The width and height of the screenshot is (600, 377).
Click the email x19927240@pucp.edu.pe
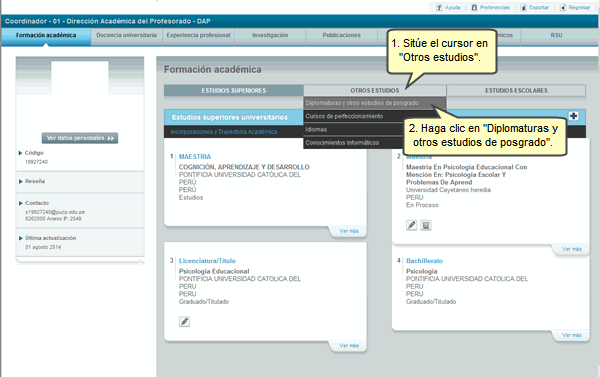pos(55,212)
